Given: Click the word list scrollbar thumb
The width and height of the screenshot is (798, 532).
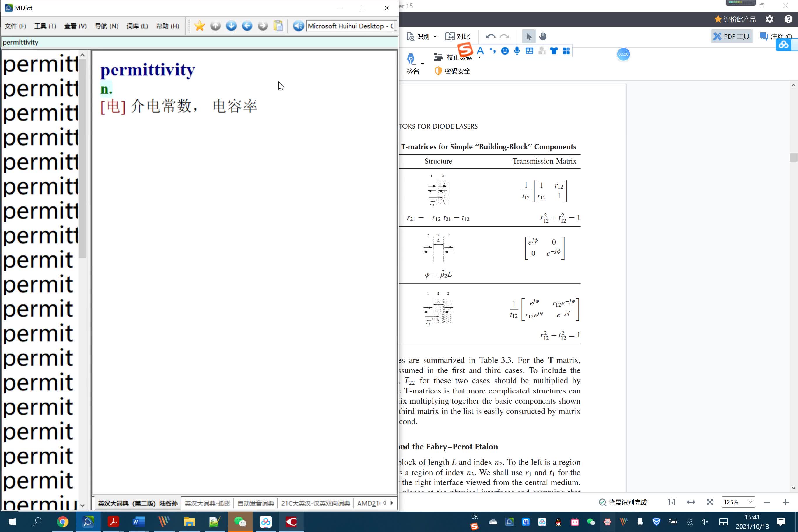Looking at the screenshot, I should point(83,158).
